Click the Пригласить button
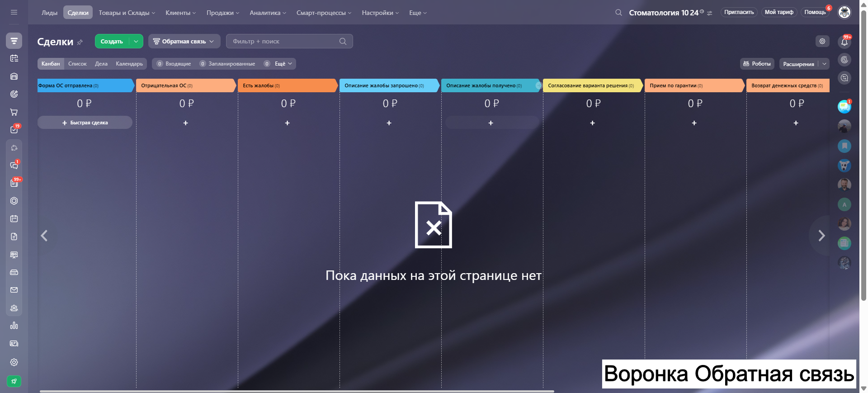Screen dimensions: 868x393 tap(739, 12)
